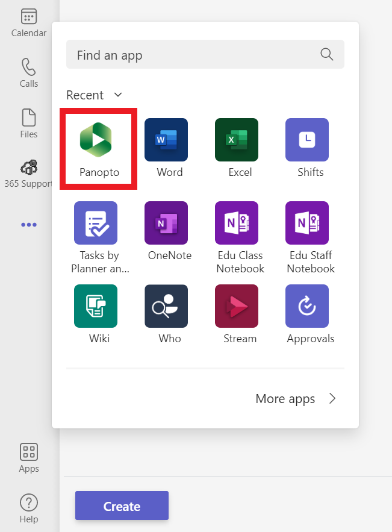Open the Who app
Viewport: 392px width, 532px height.
point(166,306)
